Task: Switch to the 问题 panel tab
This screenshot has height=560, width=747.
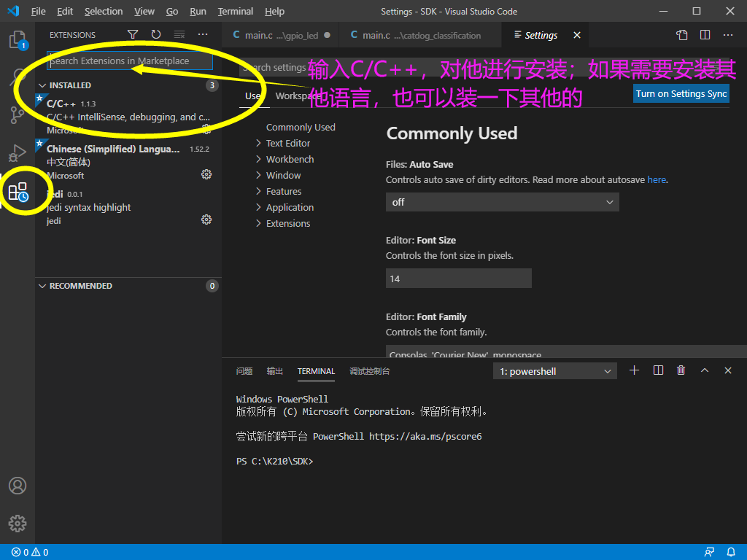Action: click(x=244, y=371)
